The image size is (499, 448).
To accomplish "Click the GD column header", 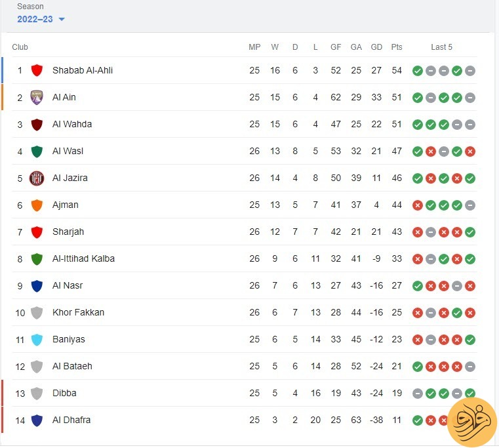I will click(x=376, y=47).
